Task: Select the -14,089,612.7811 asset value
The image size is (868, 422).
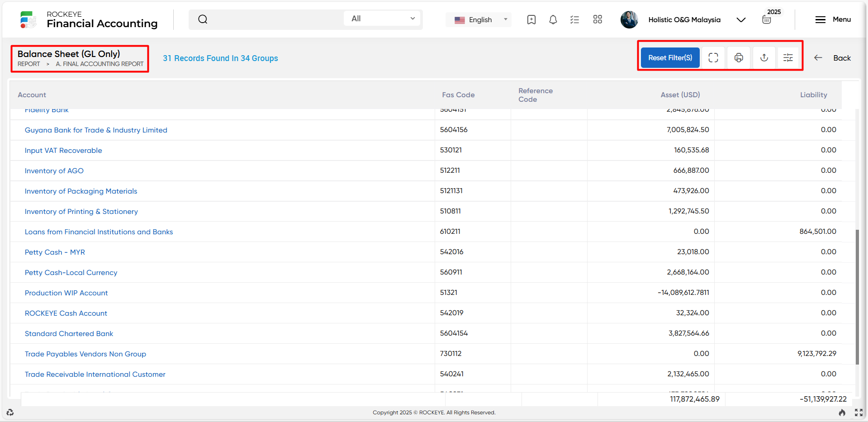Action: point(683,293)
